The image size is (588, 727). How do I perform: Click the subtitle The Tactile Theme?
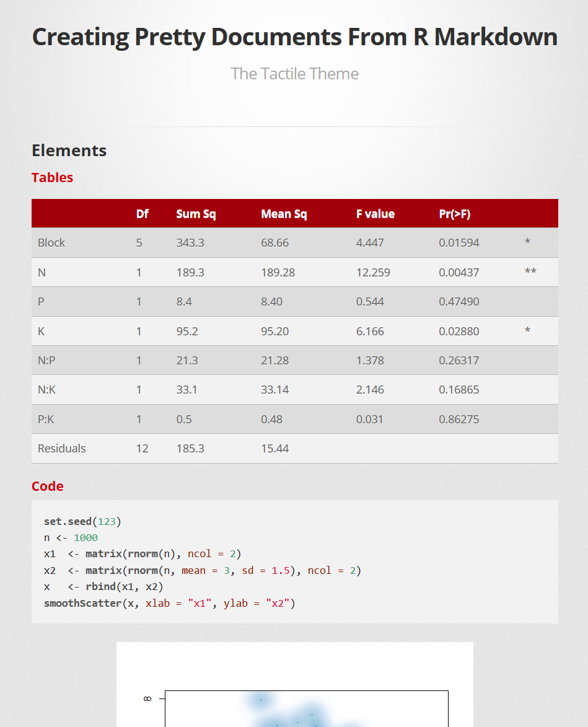click(x=295, y=74)
